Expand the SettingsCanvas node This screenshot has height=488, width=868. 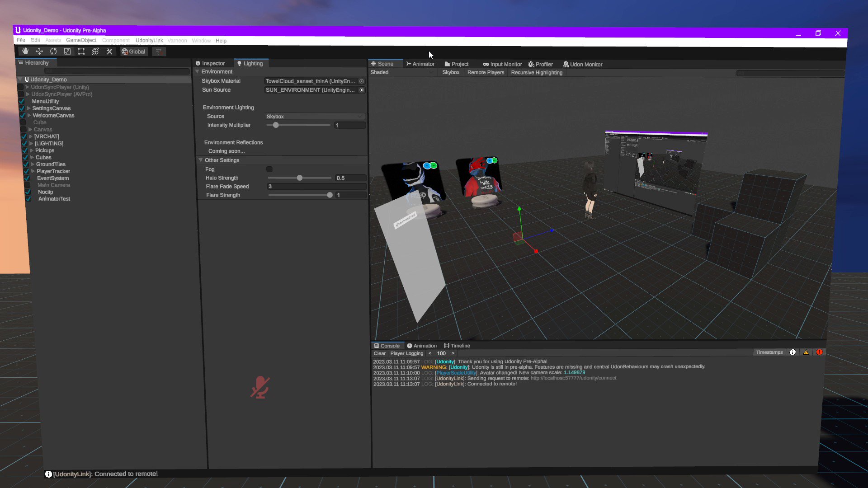pos(29,108)
